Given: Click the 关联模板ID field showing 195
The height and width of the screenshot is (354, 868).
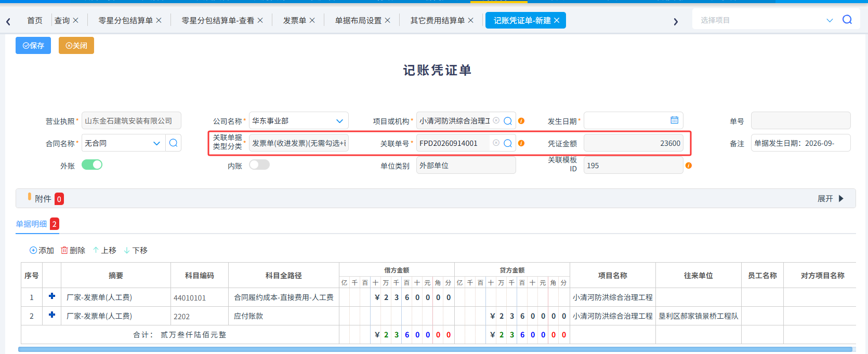Looking at the screenshot, I should click(634, 165).
